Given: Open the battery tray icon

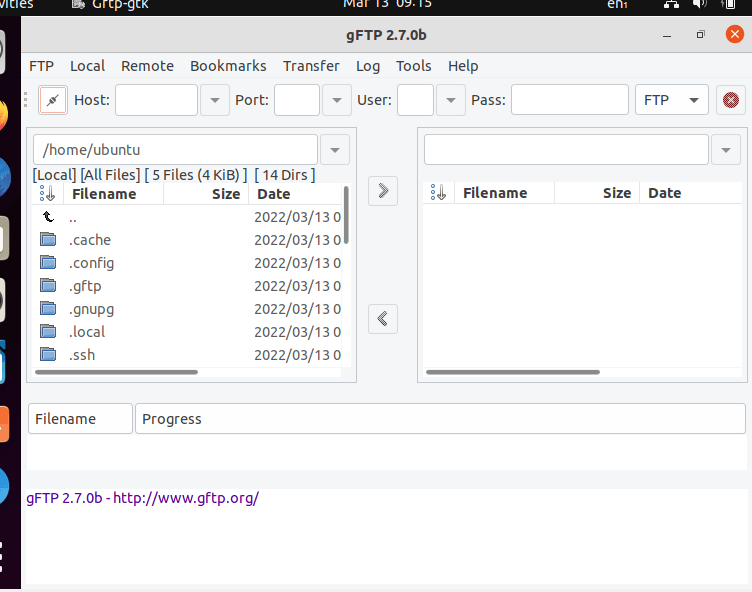Looking at the screenshot, I should (x=728, y=4).
